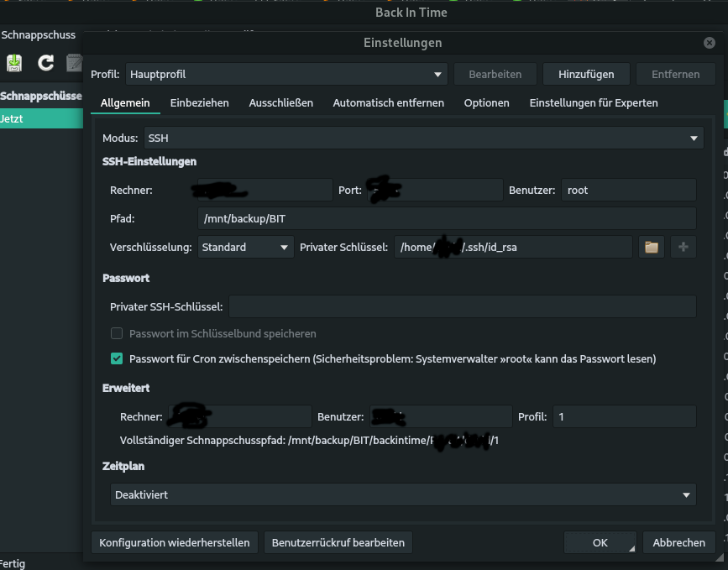Uncheck Passwort für Cron zwischenspeichern
The height and width of the screenshot is (570, 728).
tap(117, 358)
